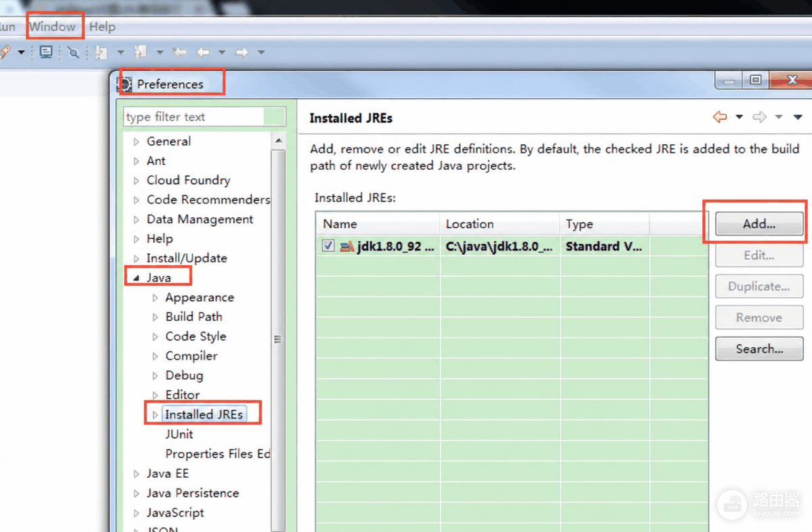Uncheck the jdk1.8.0_92 JRE checkbox
The width and height of the screenshot is (812, 532).
(x=328, y=246)
